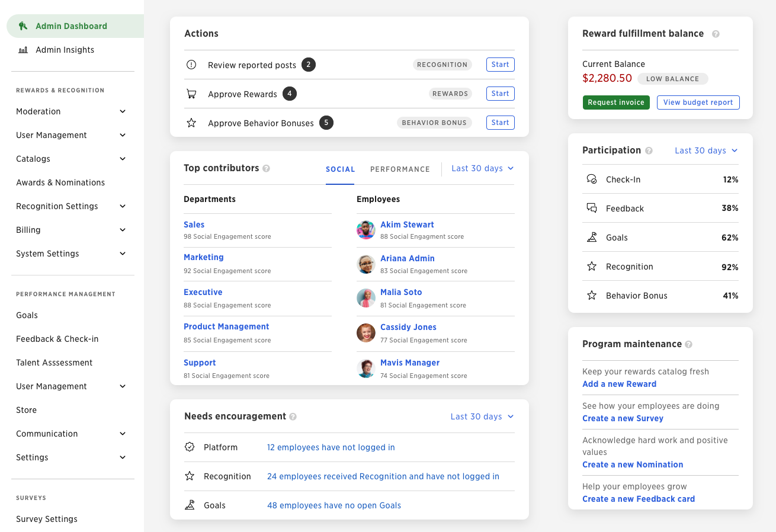Click Akim Stewart's avatar
Viewport: 776px width, 532px height.
point(366,230)
